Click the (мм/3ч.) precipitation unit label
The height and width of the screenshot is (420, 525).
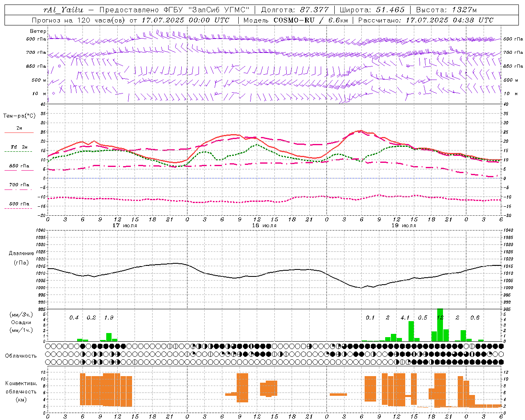pos(21,315)
